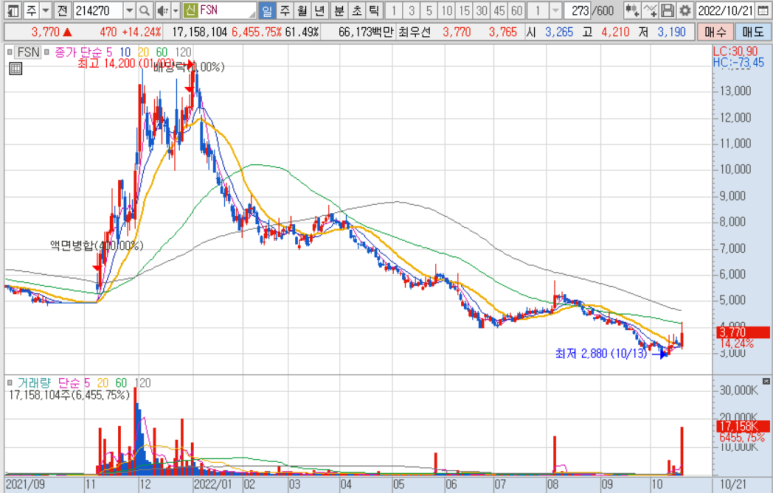Image resolution: width=773 pixels, height=493 pixels.
Task: Toggle the FSN price legend checkbox
Action: click(9, 52)
